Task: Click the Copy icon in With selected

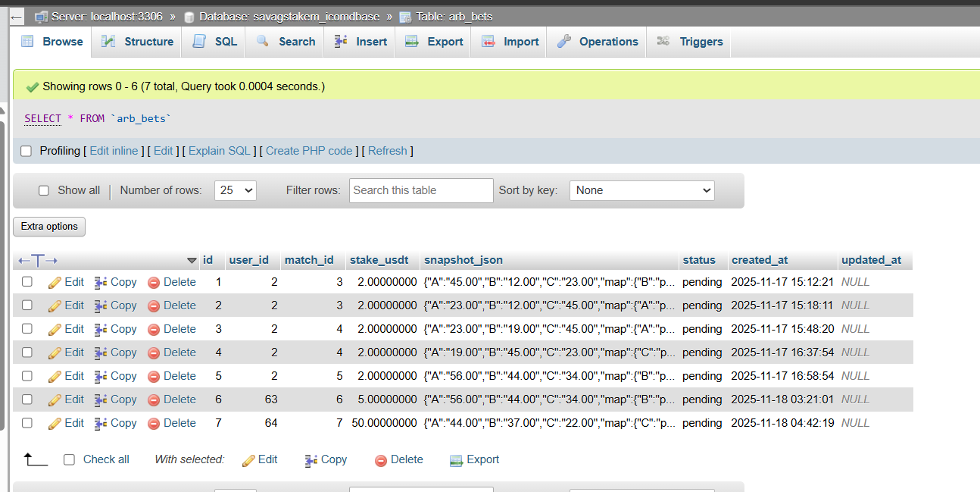Action: [311, 460]
